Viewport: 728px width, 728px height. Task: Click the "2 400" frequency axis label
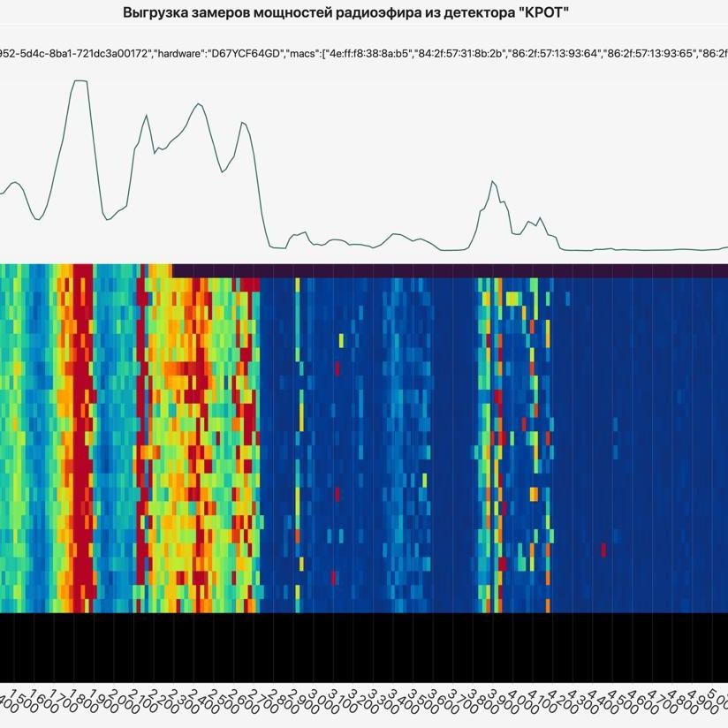coord(203,701)
